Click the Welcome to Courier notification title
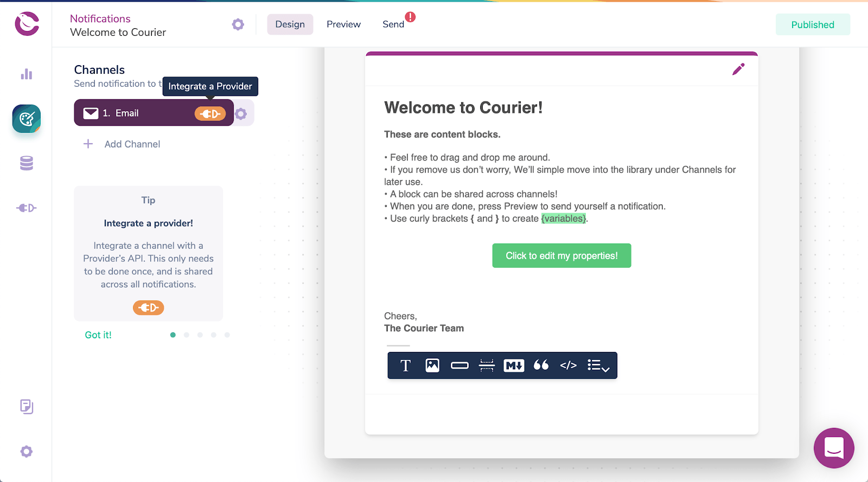The image size is (868, 482). pos(118,33)
